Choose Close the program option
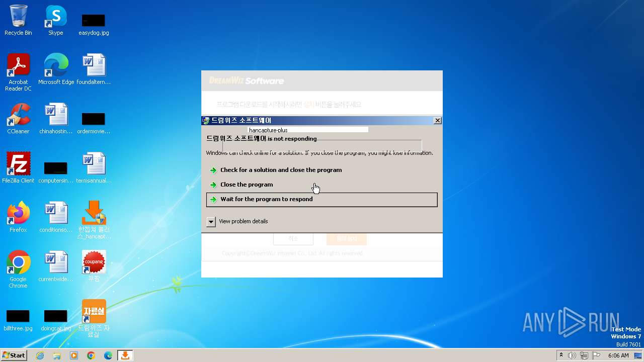The width and height of the screenshot is (644, 362). coord(322,185)
